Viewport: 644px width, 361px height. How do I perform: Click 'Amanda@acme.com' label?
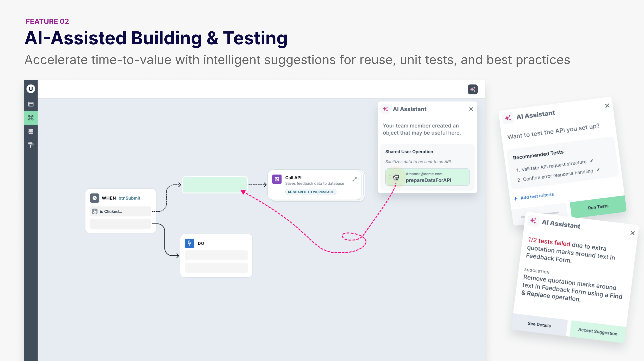click(424, 174)
